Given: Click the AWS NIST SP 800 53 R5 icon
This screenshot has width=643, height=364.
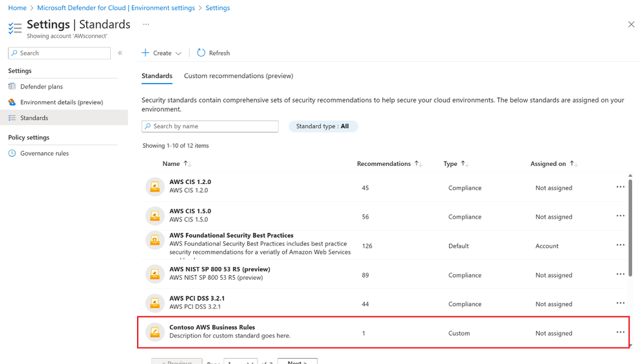Looking at the screenshot, I should (x=155, y=273).
